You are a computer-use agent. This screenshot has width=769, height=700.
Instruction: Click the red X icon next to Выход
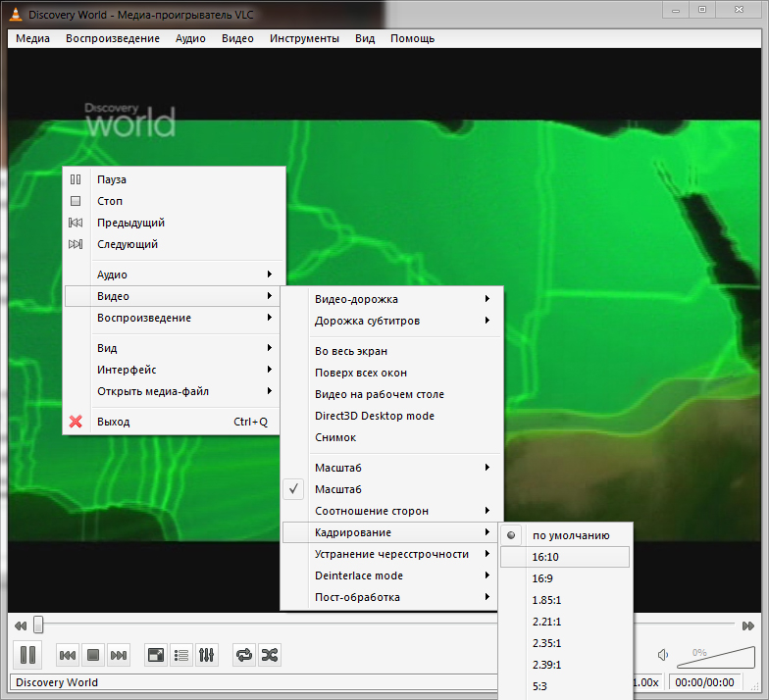coord(76,422)
